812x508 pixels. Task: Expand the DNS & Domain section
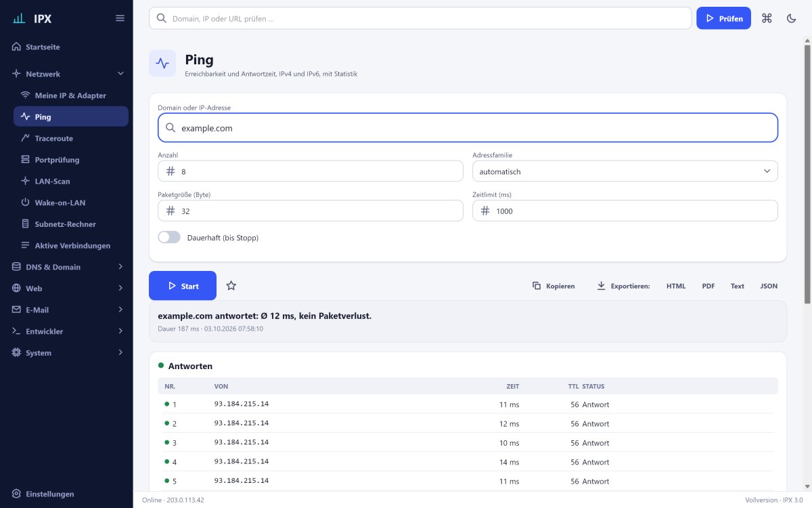pos(66,267)
